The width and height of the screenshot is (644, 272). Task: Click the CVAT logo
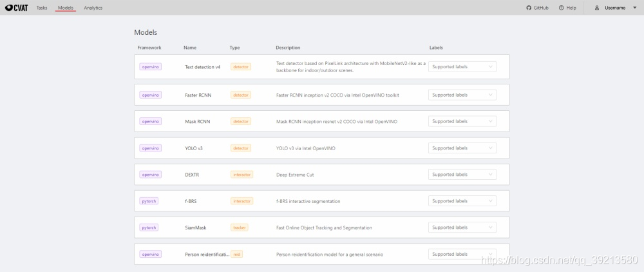(17, 7)
